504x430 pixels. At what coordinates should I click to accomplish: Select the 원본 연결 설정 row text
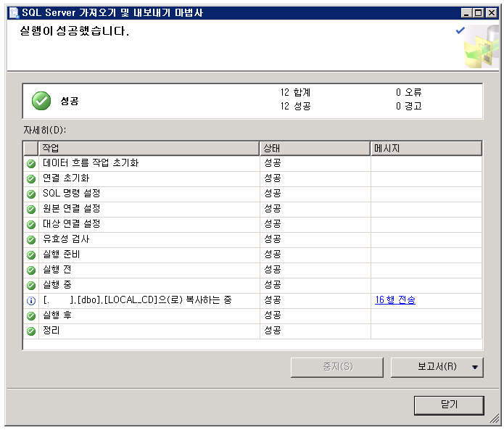(x=71, y=208)
